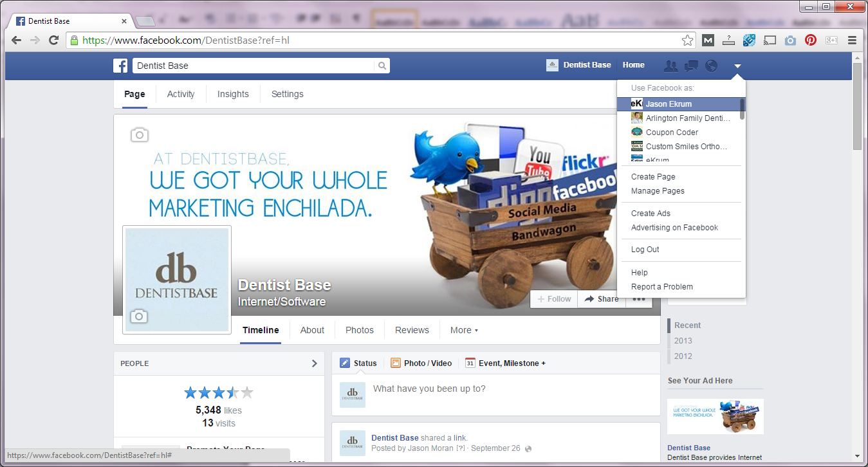Viewport: 868px width, 467px height.
Task: Click the upload extension icon
Action: click(x=728, y=40)
